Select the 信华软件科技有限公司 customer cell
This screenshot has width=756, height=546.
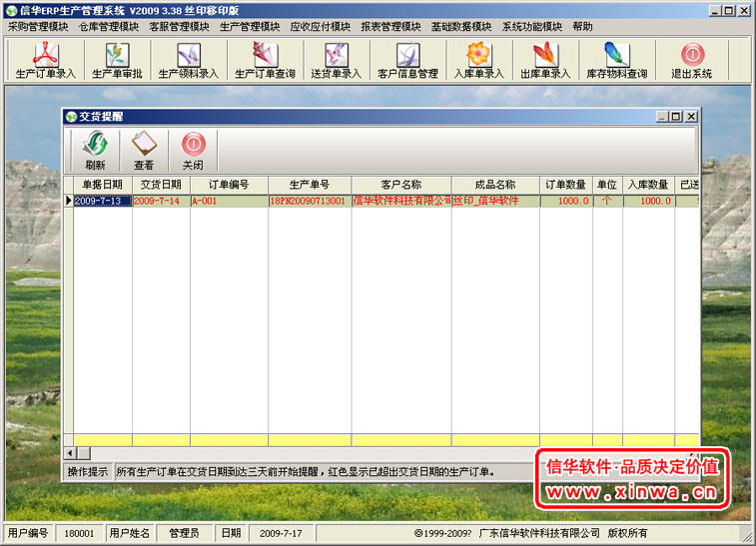[401, 201]
